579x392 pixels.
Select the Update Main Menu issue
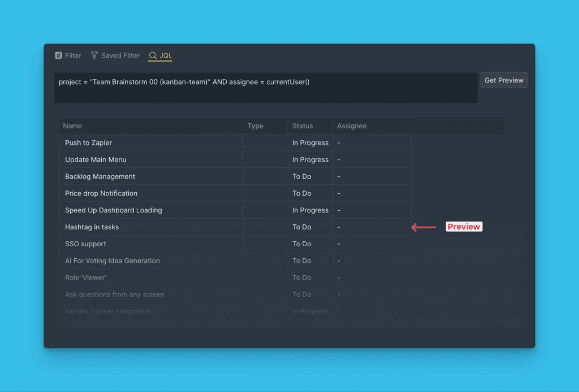pyautogui.click(x=96, y=160)
